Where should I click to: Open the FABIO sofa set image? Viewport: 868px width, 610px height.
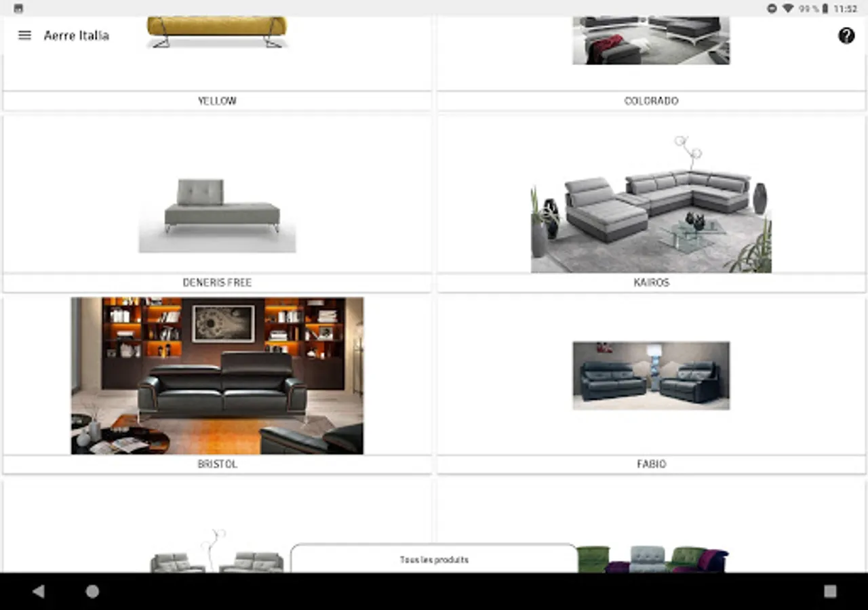(x=651, y=375)
